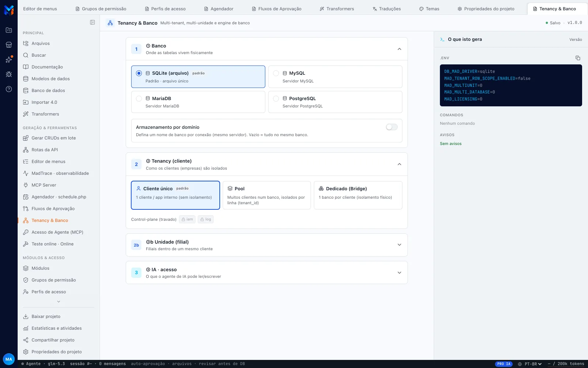Open the folder icon in left rail

coord(9,30)
